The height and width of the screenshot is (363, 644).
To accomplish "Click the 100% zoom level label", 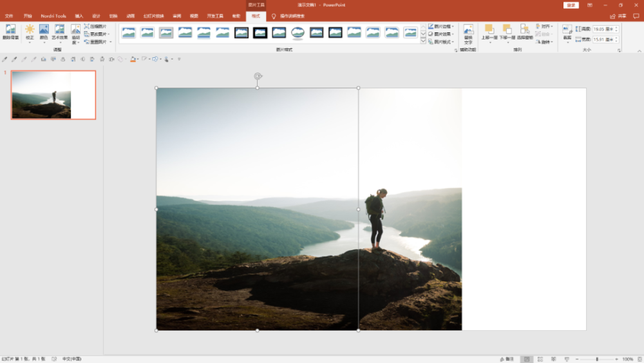I will tap(627, 359).
